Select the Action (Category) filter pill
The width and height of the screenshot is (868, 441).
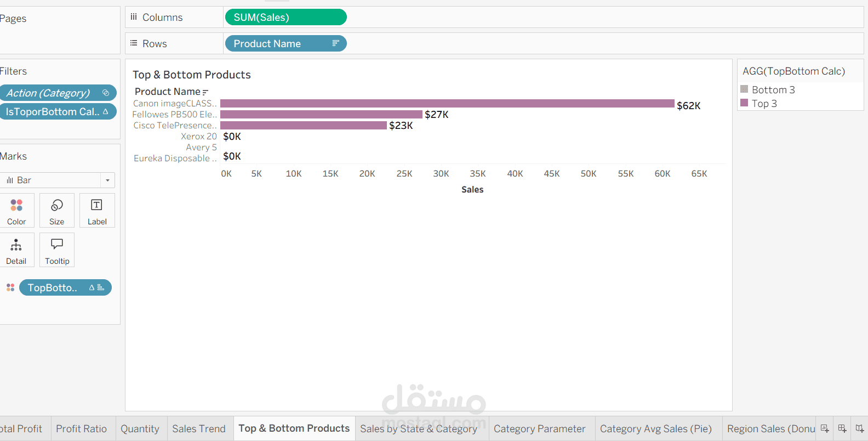tap(57, 93)
